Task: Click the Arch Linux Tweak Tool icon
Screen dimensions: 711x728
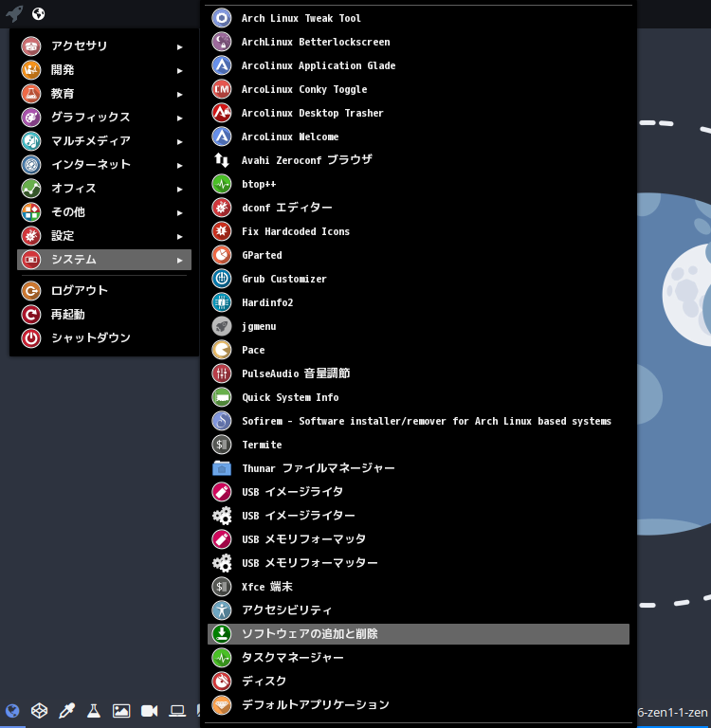Action: (222, 18)
